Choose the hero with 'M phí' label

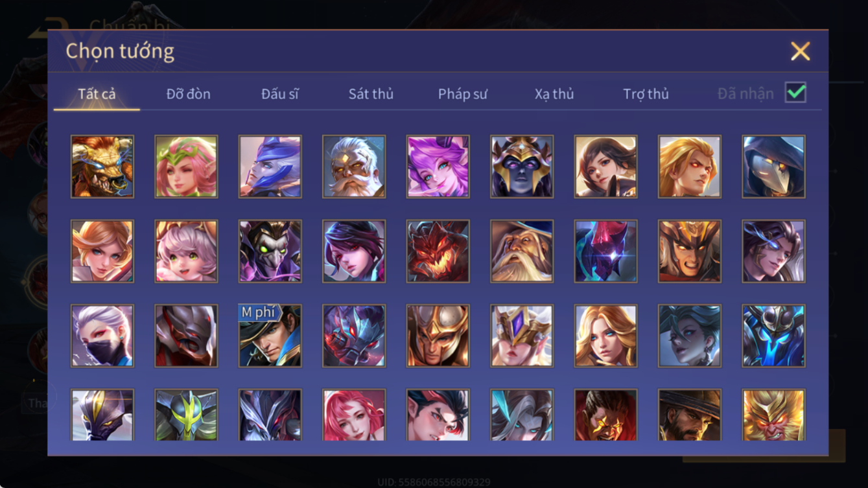270,336
